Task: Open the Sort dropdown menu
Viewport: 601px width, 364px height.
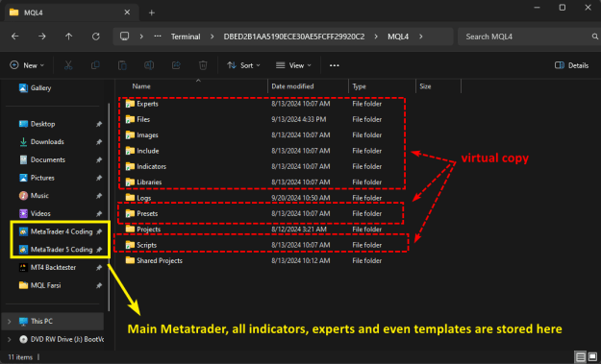Action: tap(244, 65)
